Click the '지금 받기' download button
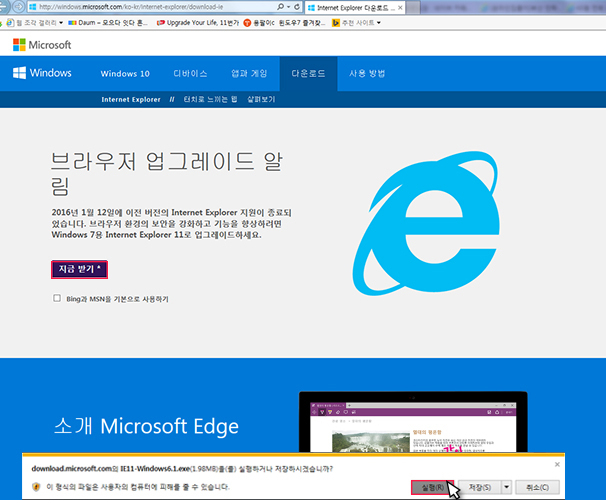The image size is (606, 500). tap(79, 269)
